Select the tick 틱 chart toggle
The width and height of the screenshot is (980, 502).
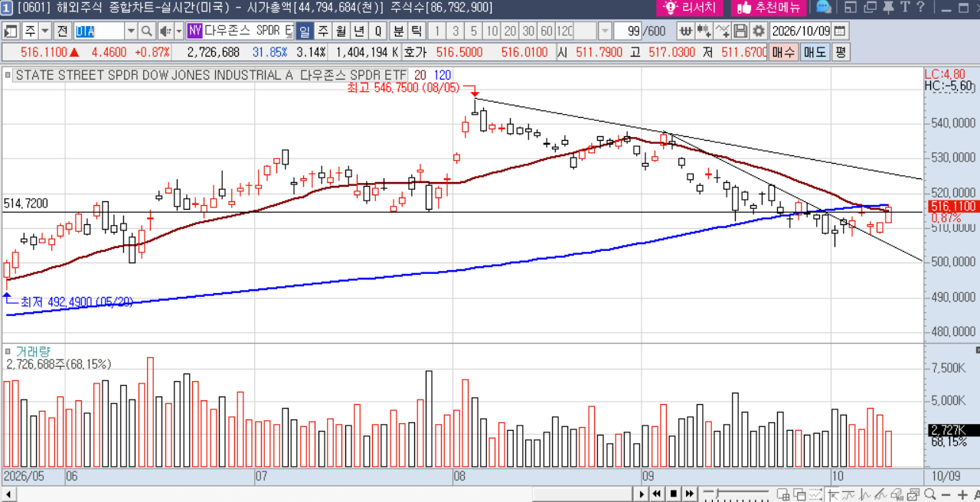416,31
